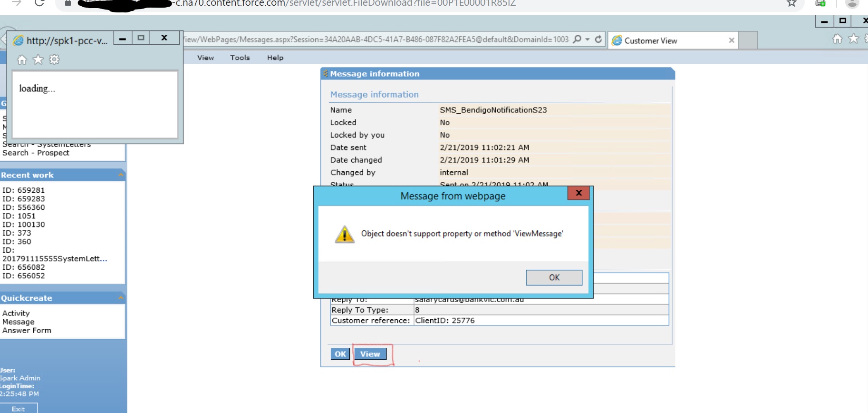Click the Exit button in the sidebar

[18, 409]
